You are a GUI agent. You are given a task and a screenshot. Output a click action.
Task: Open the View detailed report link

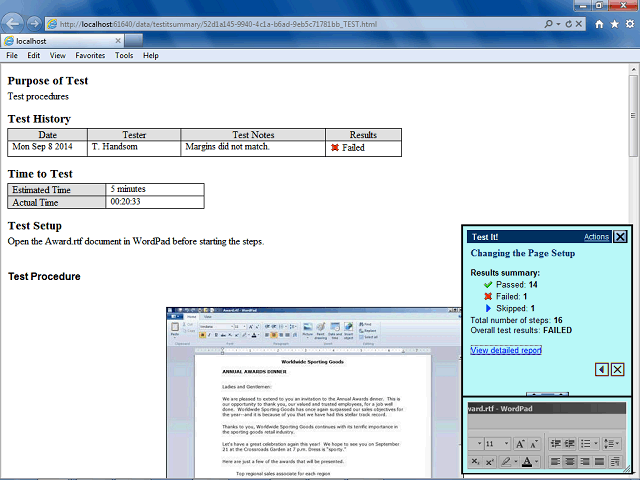pyautogui.click(x=506, y=350)
